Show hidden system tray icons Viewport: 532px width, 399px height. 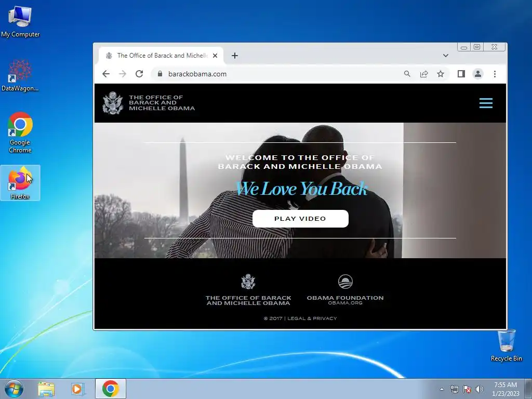[442, 389]
